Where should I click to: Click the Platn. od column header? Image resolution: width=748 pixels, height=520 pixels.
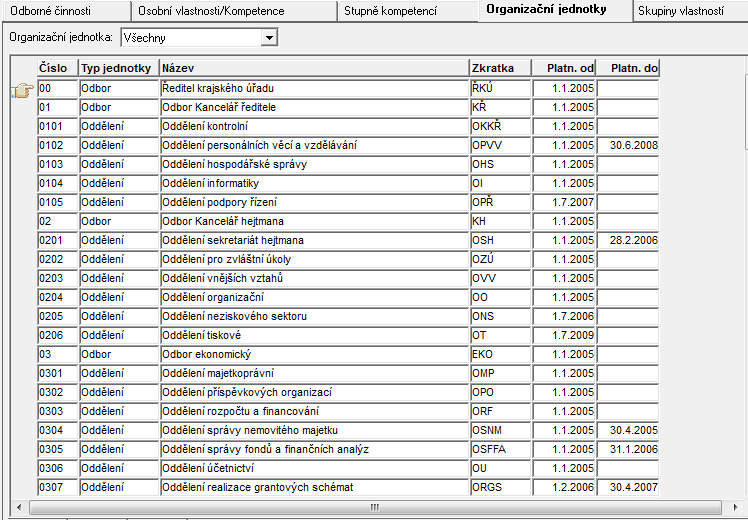pos(564,68)
